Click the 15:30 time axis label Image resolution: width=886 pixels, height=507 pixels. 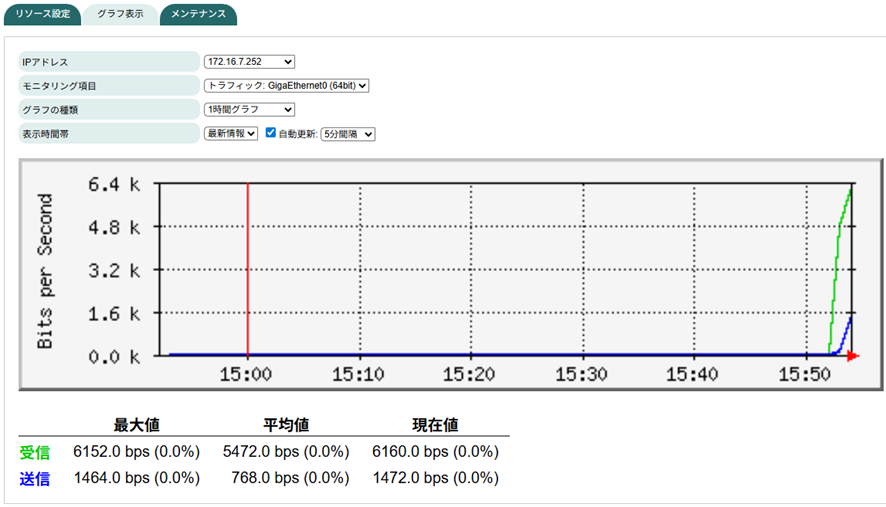581,374
